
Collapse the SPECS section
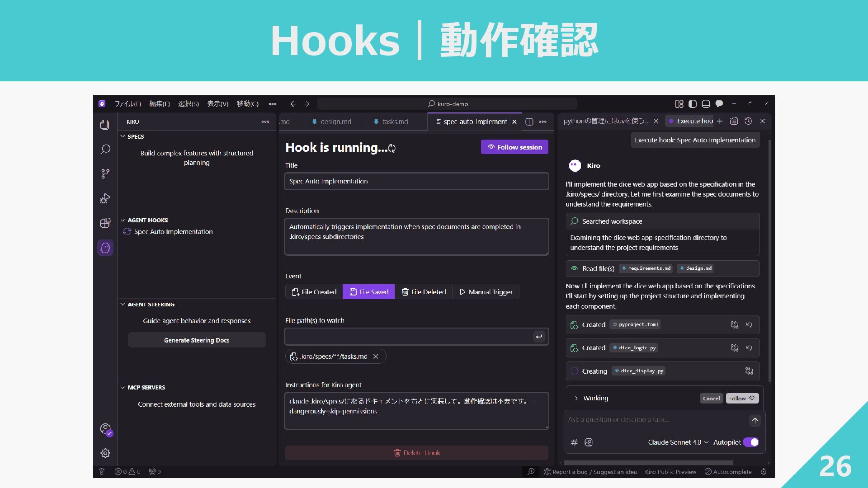coord(123,136)
